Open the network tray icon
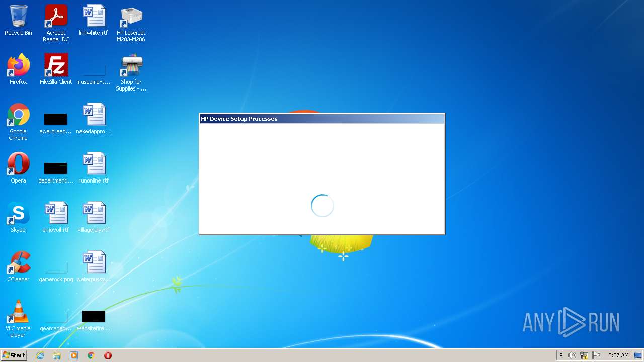The image size is (644, 362). [x=584, y=355]
